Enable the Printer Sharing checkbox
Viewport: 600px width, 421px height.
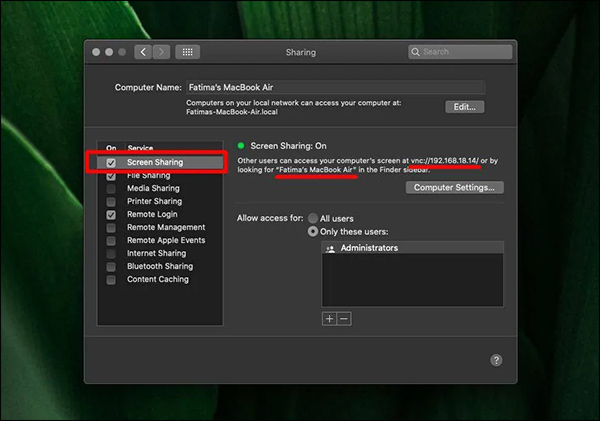click(x=111, y=202)
